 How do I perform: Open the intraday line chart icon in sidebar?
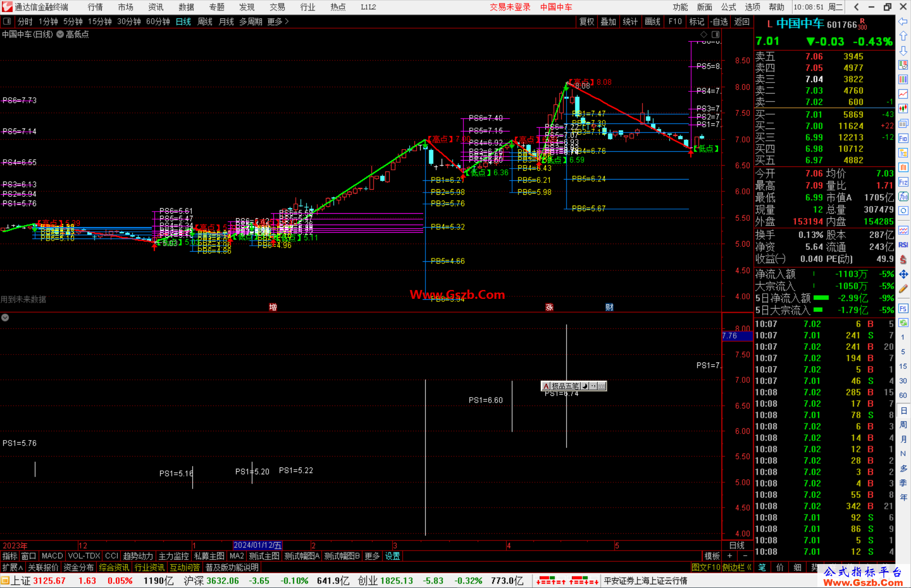903,94
